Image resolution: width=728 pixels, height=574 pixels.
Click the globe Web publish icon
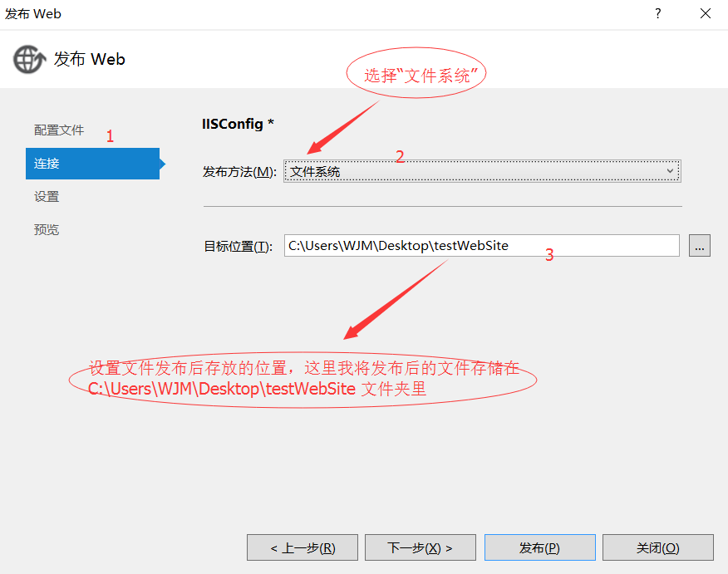click(29, 59)
